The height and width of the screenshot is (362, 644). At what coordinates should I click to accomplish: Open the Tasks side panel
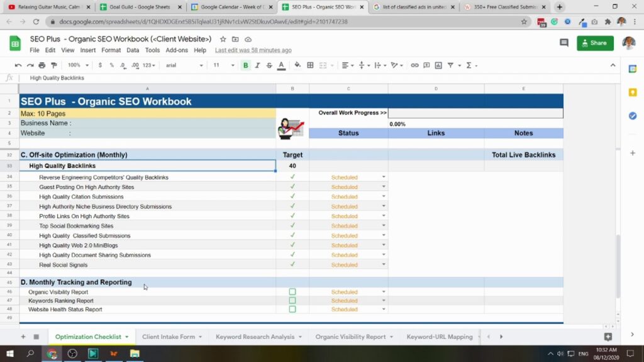click(633, 116)
